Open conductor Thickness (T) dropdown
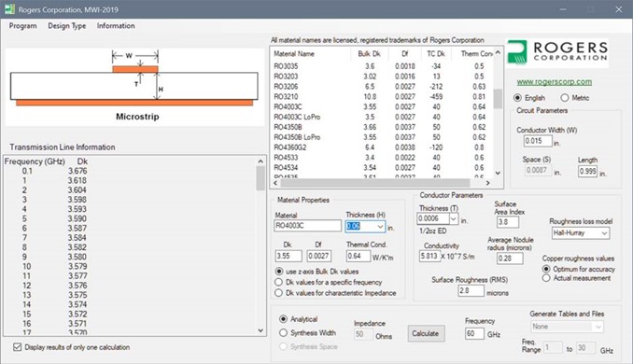The image size is (633, 364). point(454,219)
